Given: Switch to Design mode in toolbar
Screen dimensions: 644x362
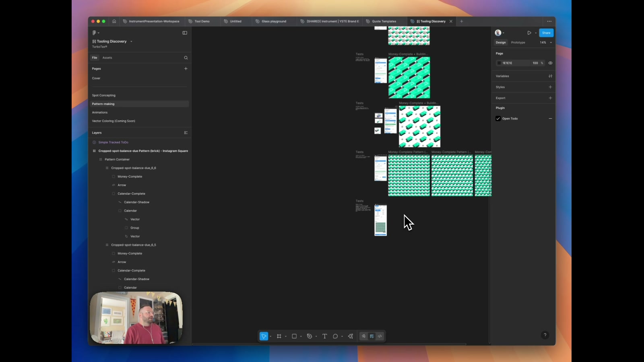Looking at the screenshot, I should 372,336.
